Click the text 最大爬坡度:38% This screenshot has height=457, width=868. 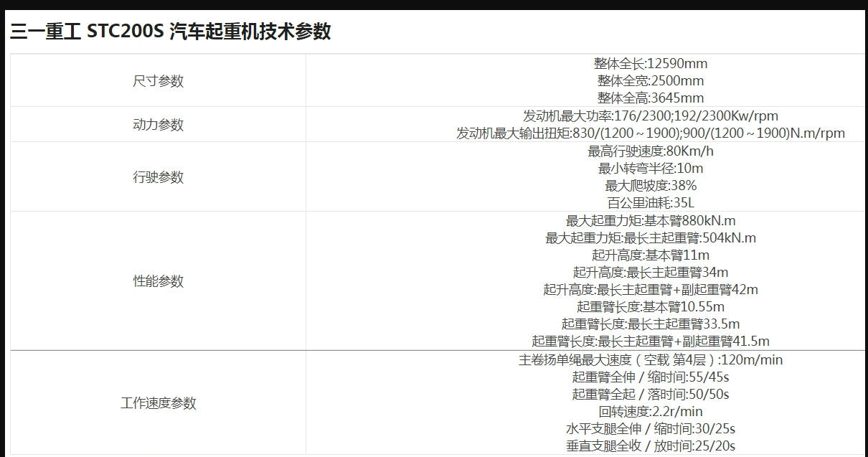(x=651, y=185)
